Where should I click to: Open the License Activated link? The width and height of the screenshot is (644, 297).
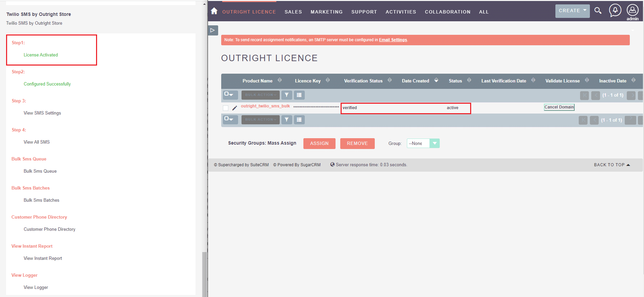[41, 55]
